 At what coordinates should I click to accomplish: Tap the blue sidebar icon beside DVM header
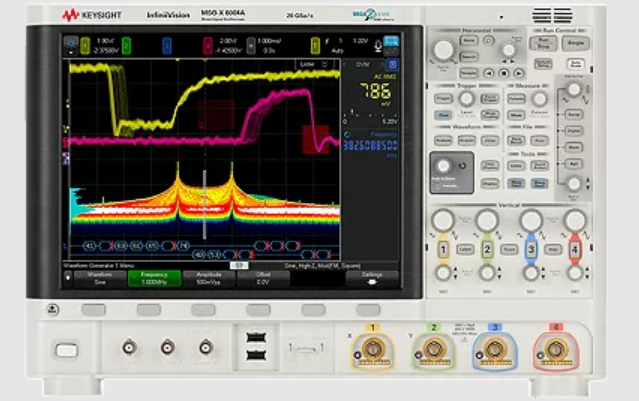point(392,64)
